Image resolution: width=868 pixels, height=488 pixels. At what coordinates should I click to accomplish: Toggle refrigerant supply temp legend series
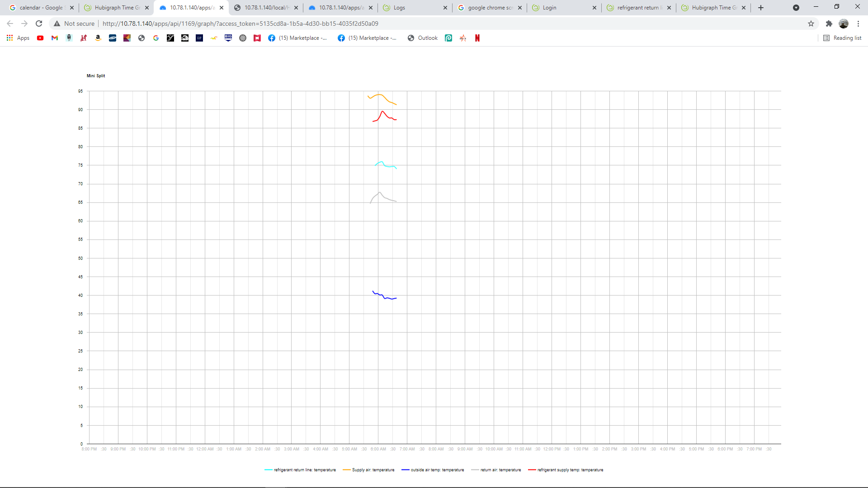pyautogui.click(x=570, y=470)
